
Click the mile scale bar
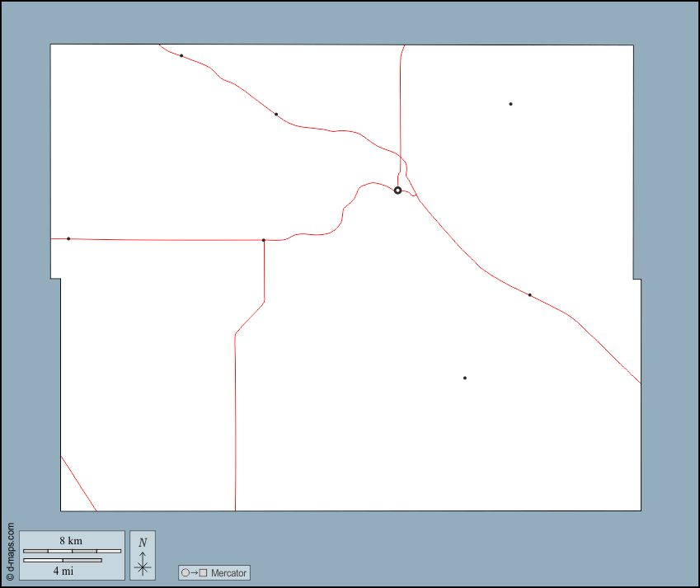point(63,560)
